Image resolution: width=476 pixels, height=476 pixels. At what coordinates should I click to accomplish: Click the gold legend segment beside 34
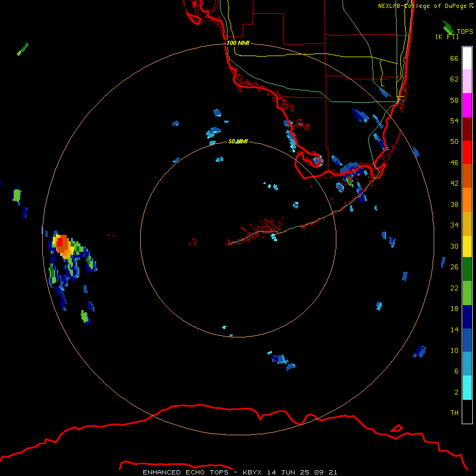click(x=467, y=224)
